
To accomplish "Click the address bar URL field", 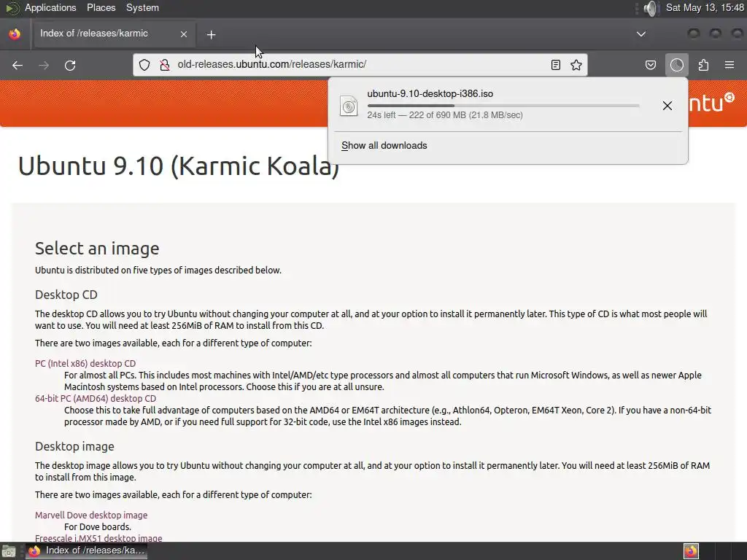I will click(x=362, y=65).
